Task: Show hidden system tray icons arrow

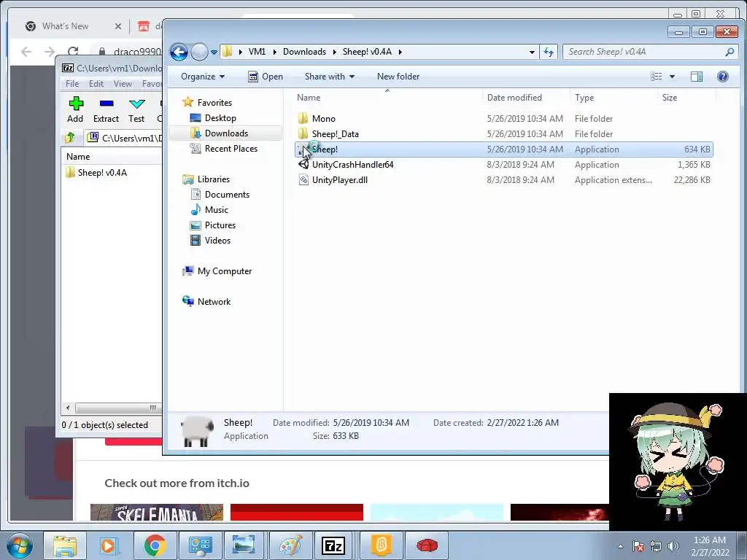Action: [x=620, y=546]
